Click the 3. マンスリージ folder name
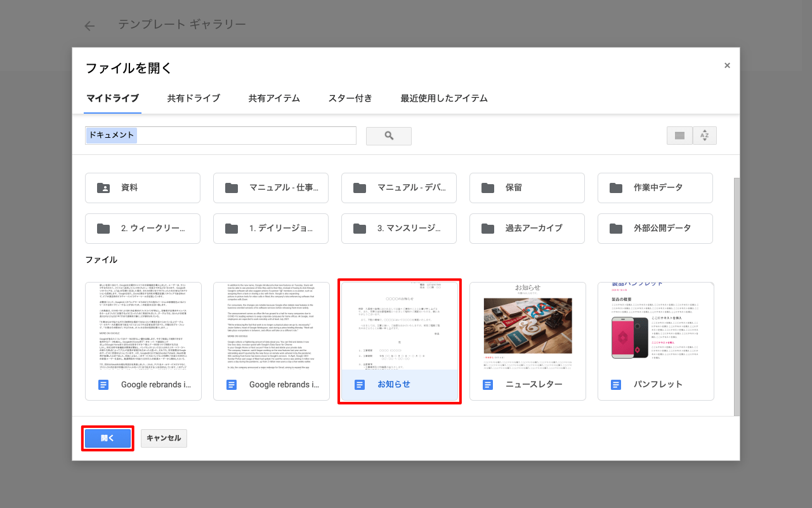Screen dimensions: 812x508 409,229
